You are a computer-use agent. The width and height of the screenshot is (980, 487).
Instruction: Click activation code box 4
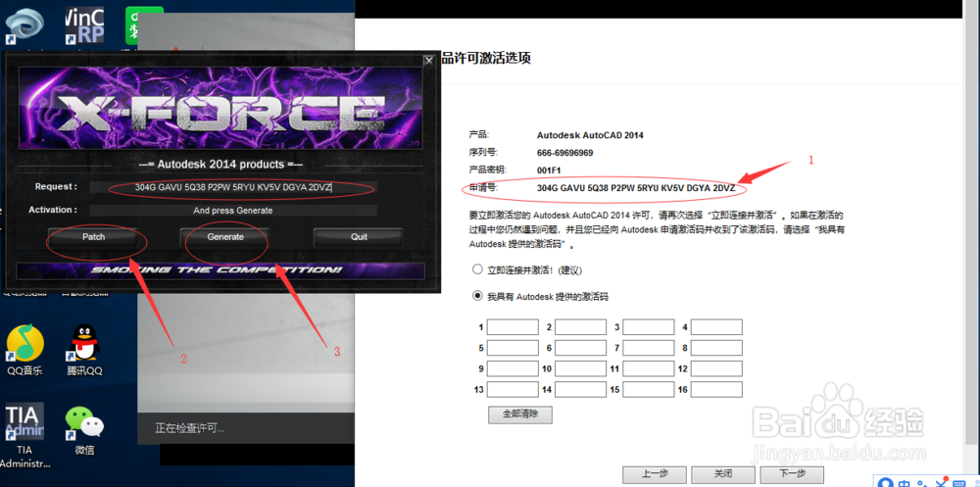(716, 327)
